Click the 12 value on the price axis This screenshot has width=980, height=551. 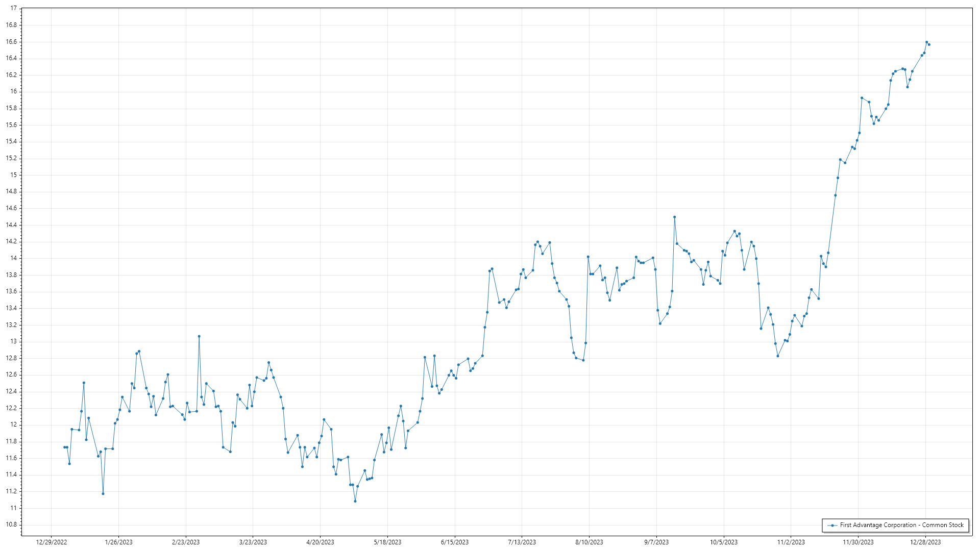point(14,424)
